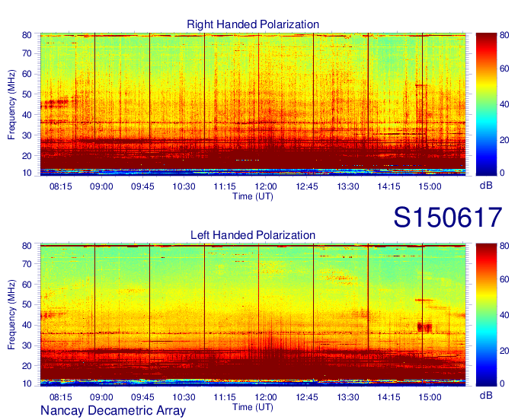Click the 09:45 tick label on upper time axis
This screenshot has width=518, height=420.
[142, 186]
